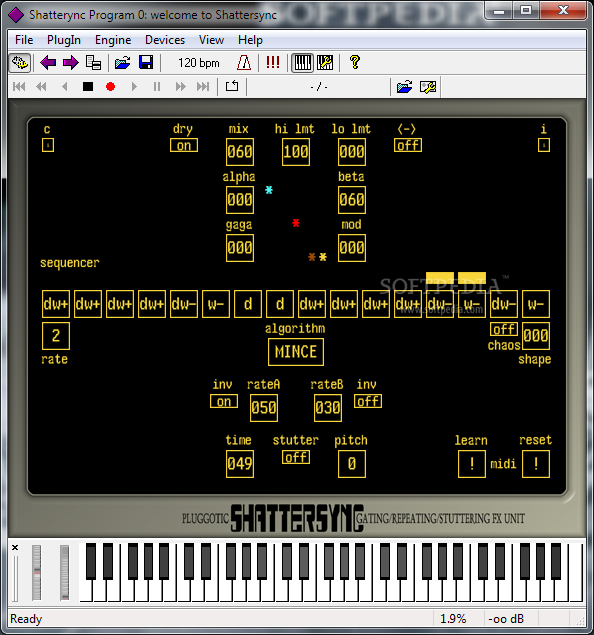Click the mod value box 000

tap(352, 248)
